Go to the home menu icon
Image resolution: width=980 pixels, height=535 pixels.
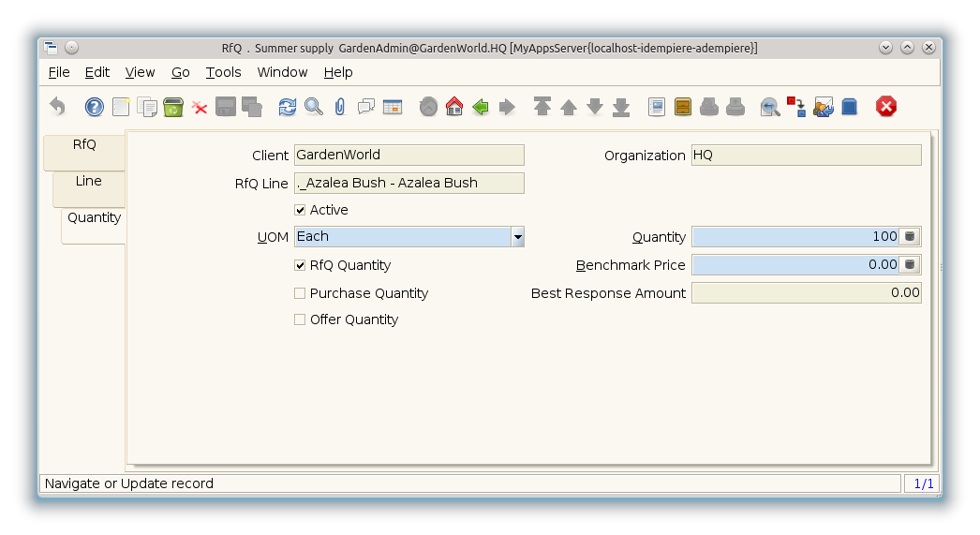tap(454, 107)
